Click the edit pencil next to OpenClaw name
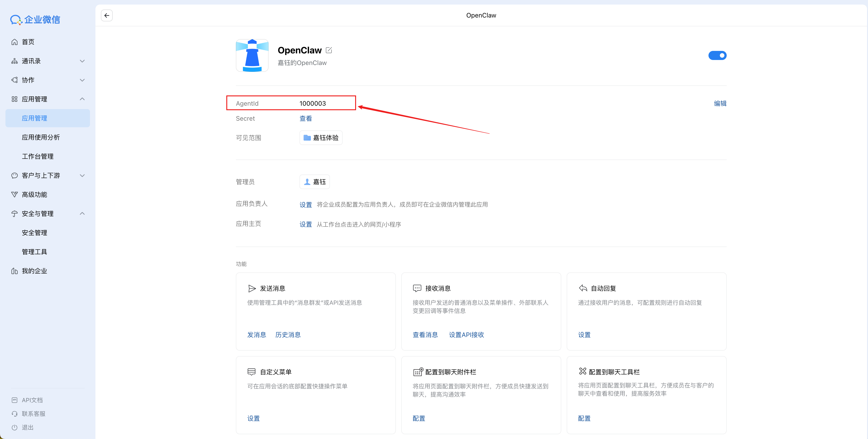 coord(329,50)
